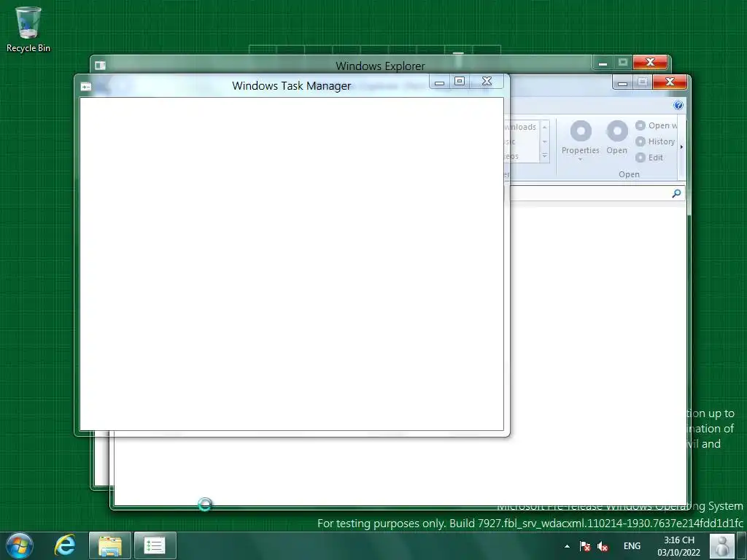Click the ribbon gallery scroll down arrow
This screenshot has width=747, height=560.
pos(544,142)
